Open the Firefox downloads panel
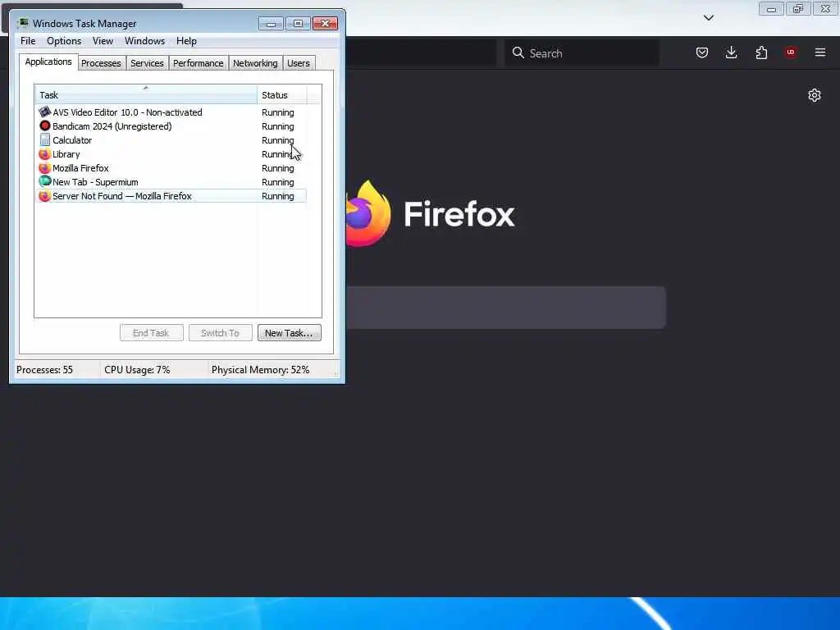 coord(731,52)
